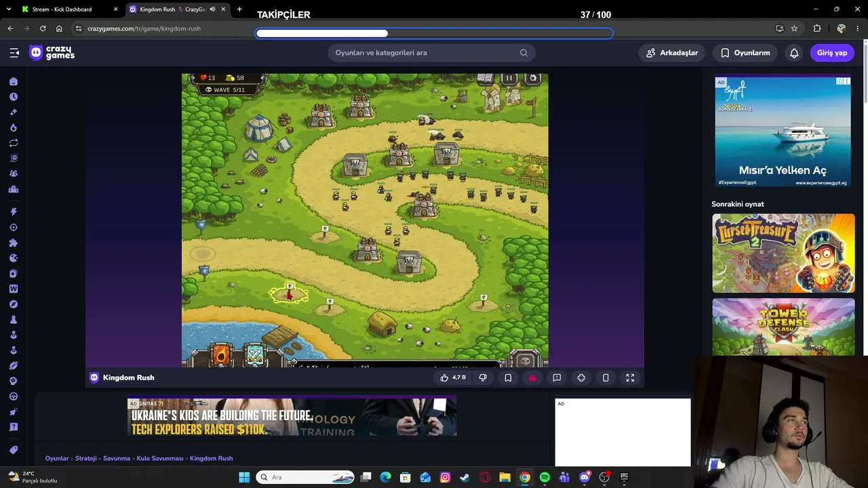Go to CrazyGames home logo

click(52, 53)
